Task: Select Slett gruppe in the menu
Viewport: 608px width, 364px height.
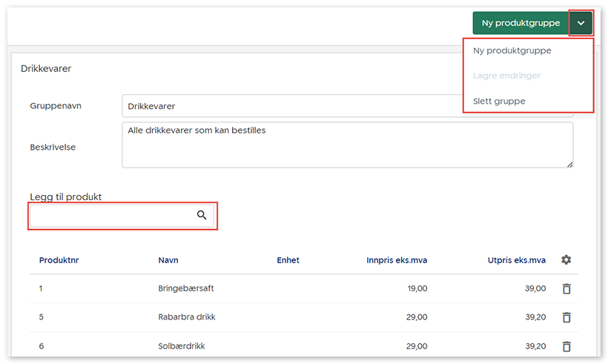Action: [499, 101]
